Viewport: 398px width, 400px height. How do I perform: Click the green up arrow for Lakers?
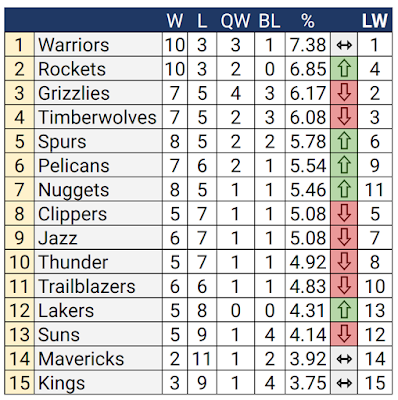click(x=344, y=310)
